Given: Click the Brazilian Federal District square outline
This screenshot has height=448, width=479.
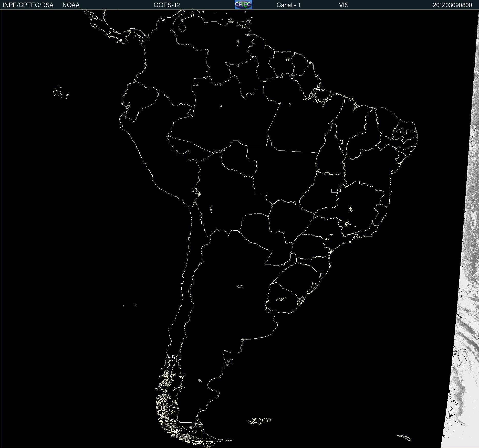Looking at the screenshot, I should (x=334, y=190).
